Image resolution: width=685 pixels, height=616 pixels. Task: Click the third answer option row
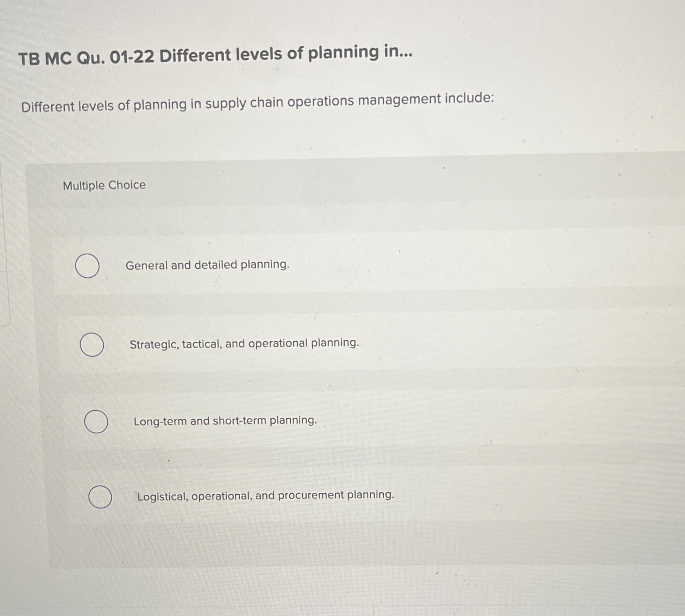(x=310, y=421)
